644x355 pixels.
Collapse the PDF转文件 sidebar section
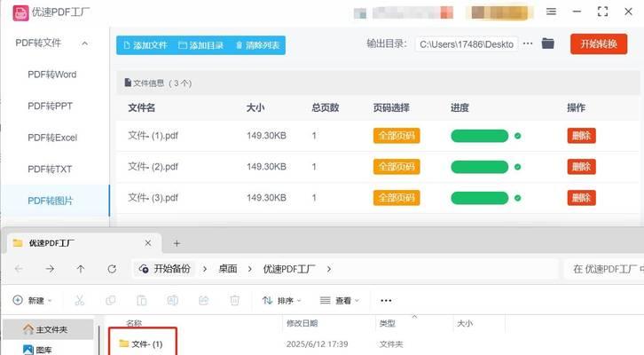(x=84, y=43)
